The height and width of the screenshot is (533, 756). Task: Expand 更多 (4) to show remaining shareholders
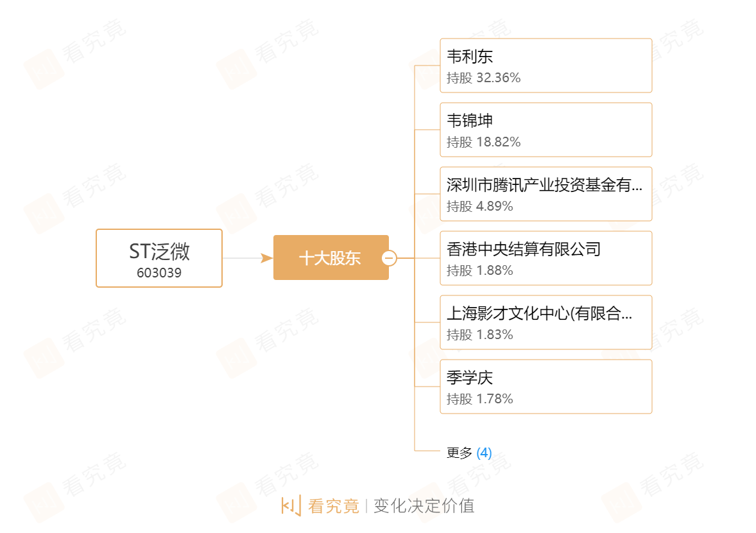click(x=469, y=453)
